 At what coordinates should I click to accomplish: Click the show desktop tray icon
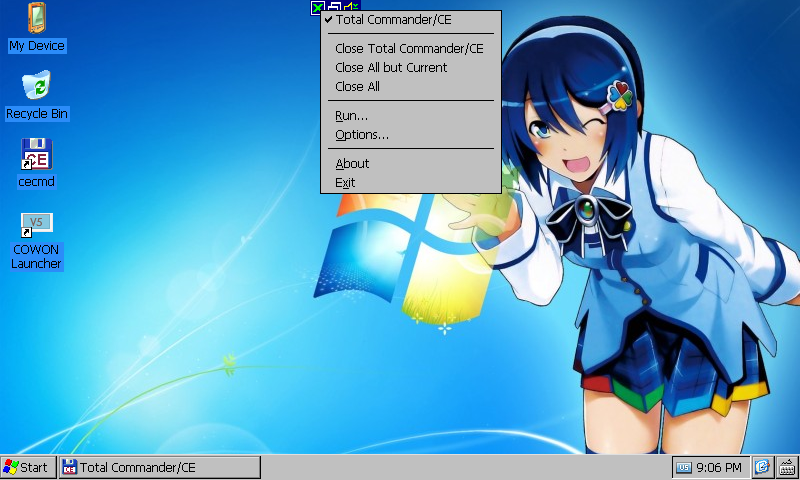762,467
